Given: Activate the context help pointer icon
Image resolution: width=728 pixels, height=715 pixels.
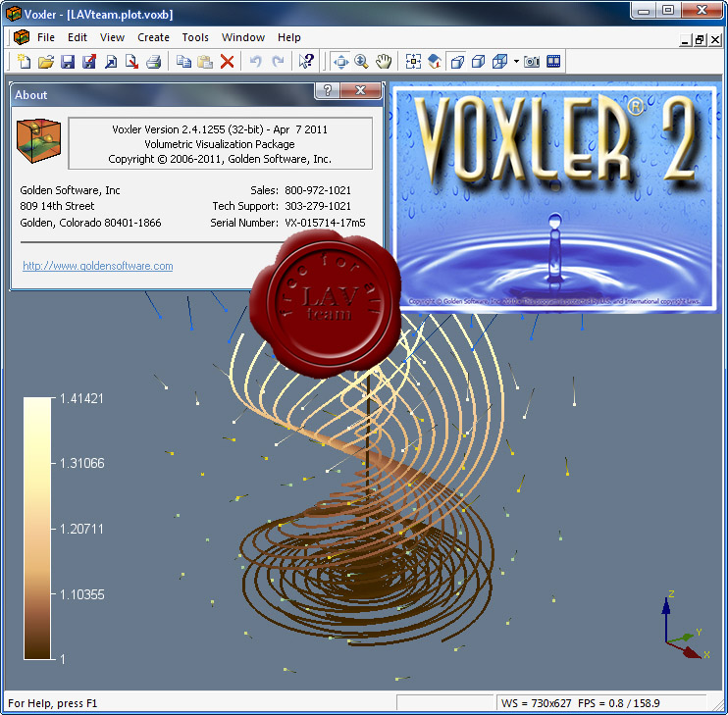Looking at the screenshot, I should click(x=306, y=61).
